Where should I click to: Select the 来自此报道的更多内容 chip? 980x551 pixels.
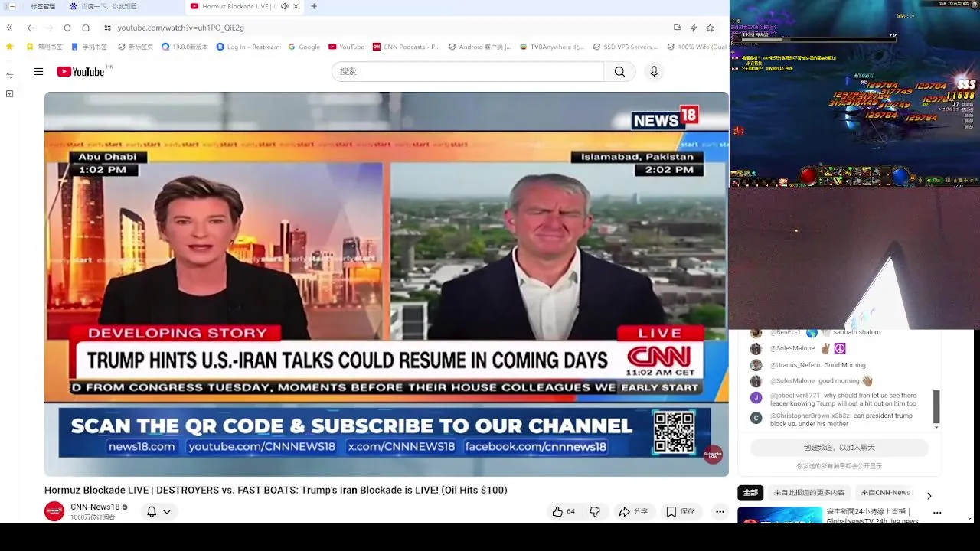click(x=809, y=493)
